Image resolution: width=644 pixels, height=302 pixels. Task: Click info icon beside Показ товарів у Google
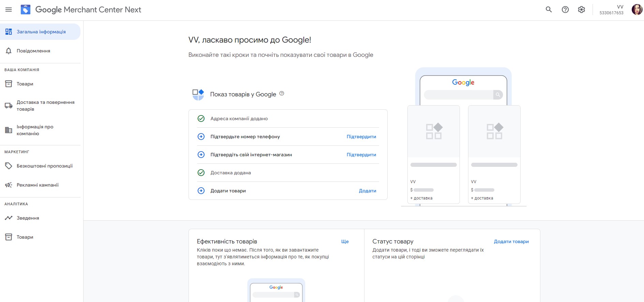pyautogui.click(x=282, y=94)
